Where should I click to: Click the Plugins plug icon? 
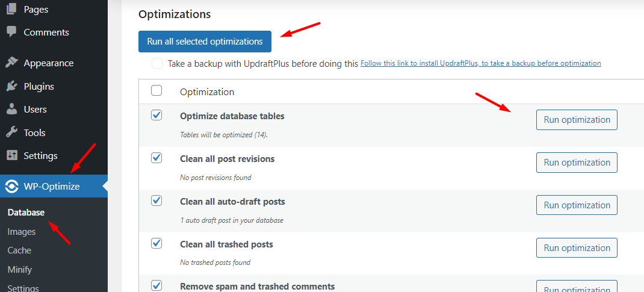coord(11,86)
